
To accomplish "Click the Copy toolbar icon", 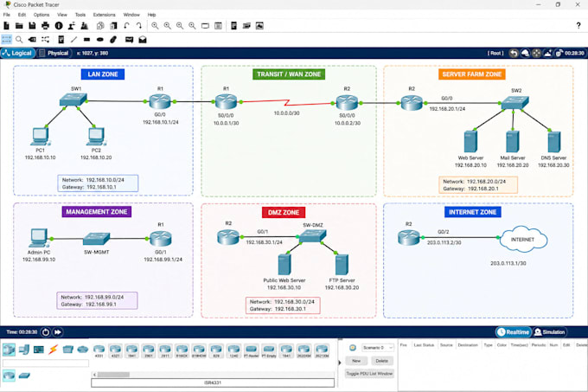I will pyautogui.click(x=100, y=25).
